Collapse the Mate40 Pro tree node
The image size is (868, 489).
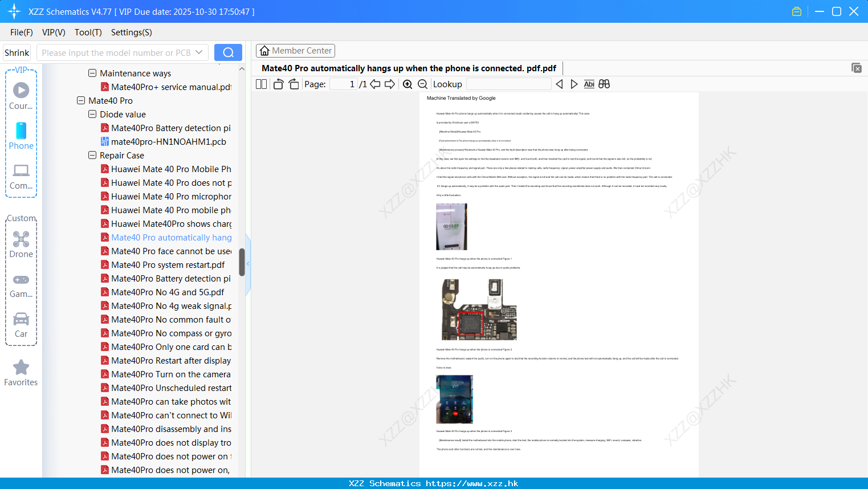(81, 100)
